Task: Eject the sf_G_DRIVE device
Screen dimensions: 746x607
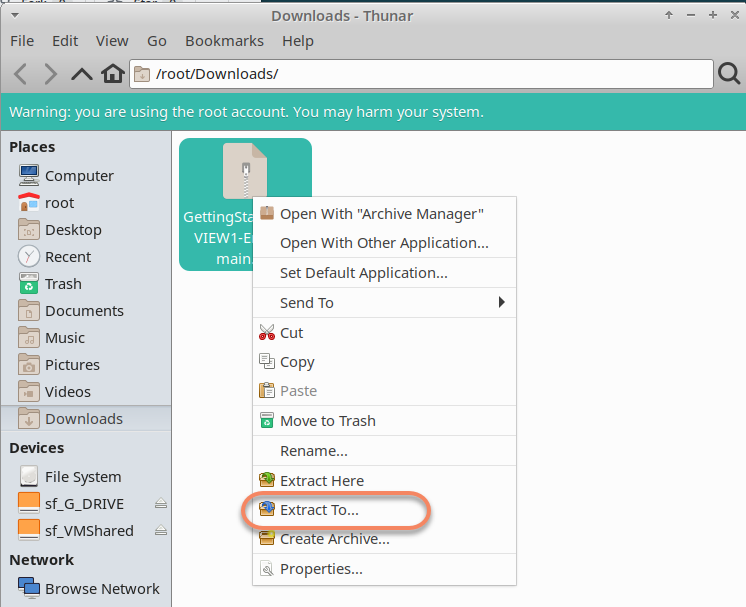Action: coord(161,503)
